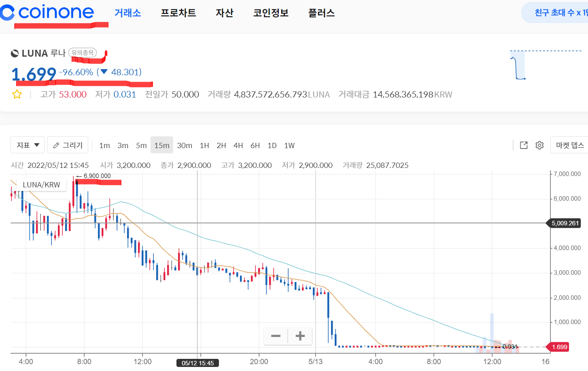Click the 친구 초대 invite banner
The image size is (588, 371).
point(558,12)
